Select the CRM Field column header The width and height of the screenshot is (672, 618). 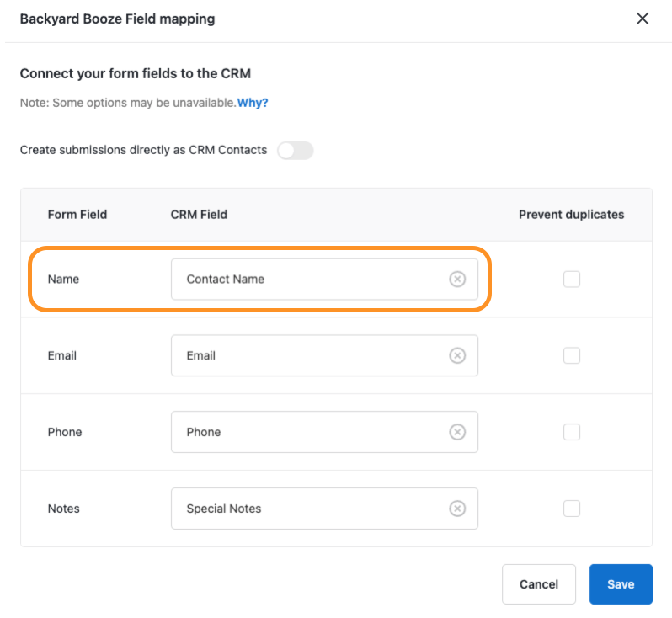point(199,215)
